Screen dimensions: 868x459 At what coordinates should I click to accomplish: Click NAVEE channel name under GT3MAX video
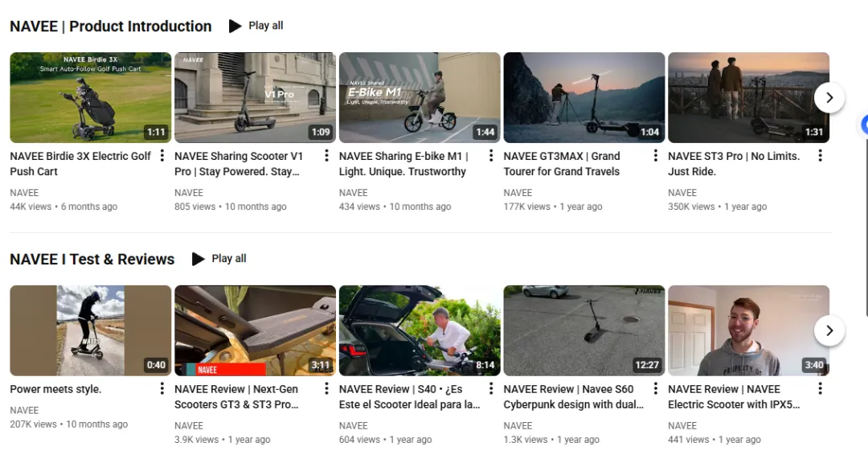tap(518, 193)
